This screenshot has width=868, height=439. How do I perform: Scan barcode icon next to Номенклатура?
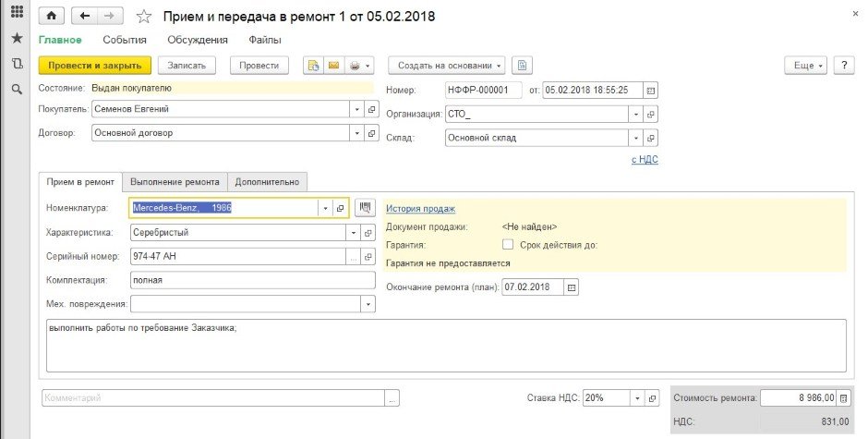(x=364, y=209)
